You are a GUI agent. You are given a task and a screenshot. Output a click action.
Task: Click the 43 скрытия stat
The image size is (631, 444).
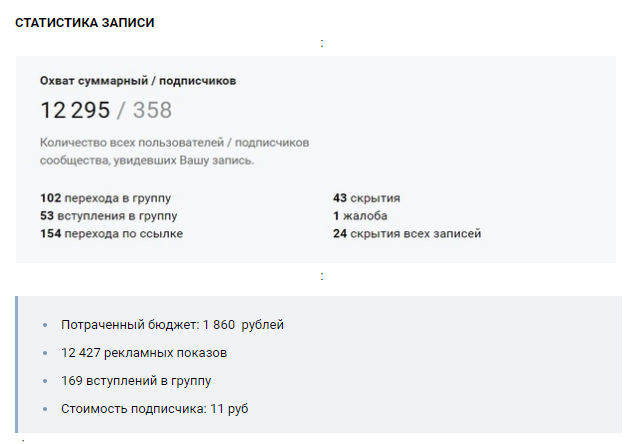point(367,198)
